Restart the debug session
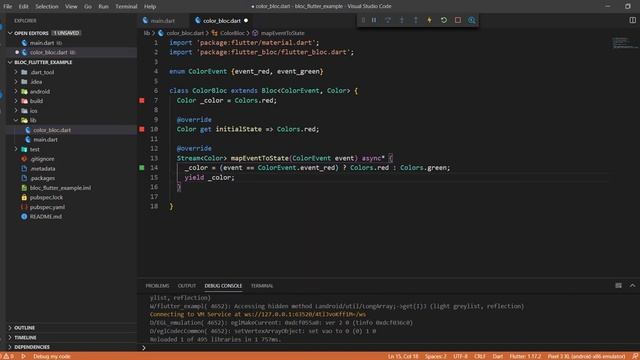 coord(444,20)
